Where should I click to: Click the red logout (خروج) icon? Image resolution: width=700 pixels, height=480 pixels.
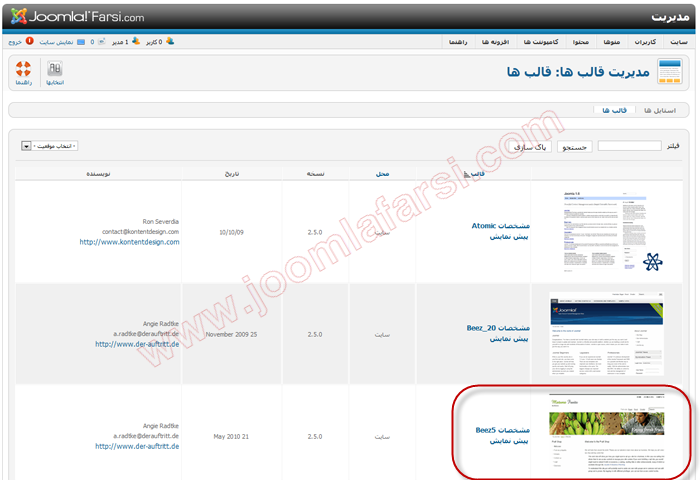pyautogui.click(x=29, y=41)
